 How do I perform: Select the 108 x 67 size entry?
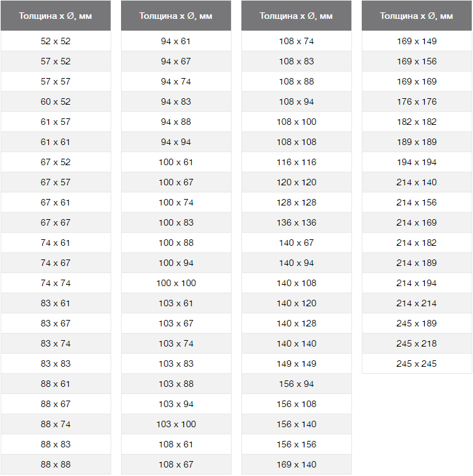click(176, 464)
